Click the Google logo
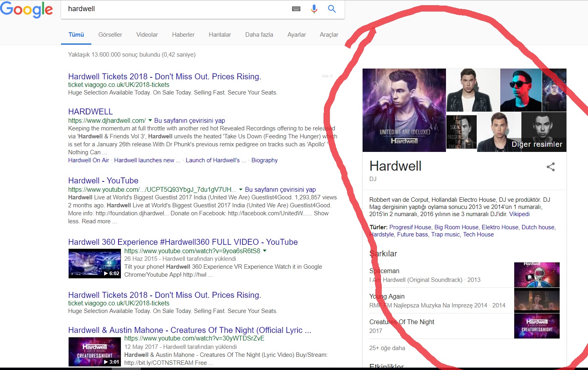The image size is (588, 370). [26, 9]
